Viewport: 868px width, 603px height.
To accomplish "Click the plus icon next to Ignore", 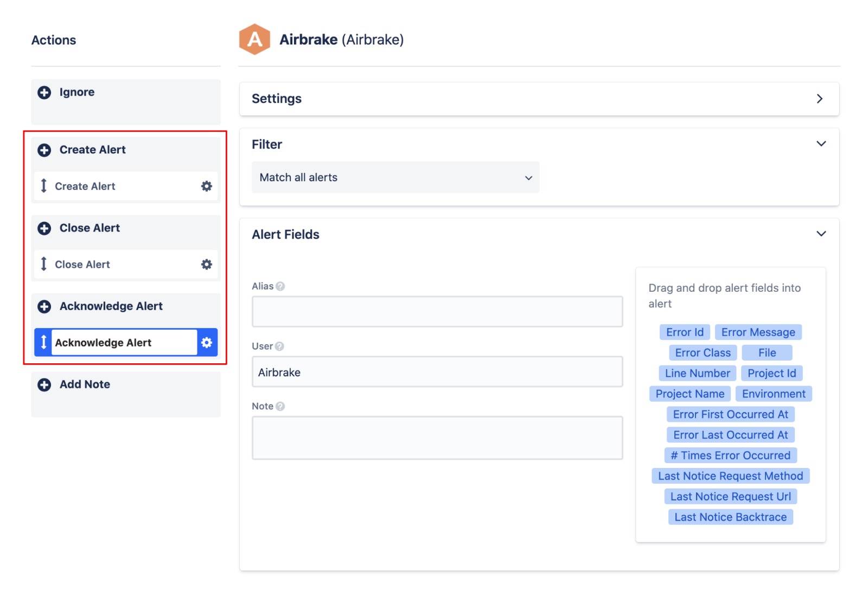I will coord(44,93).
